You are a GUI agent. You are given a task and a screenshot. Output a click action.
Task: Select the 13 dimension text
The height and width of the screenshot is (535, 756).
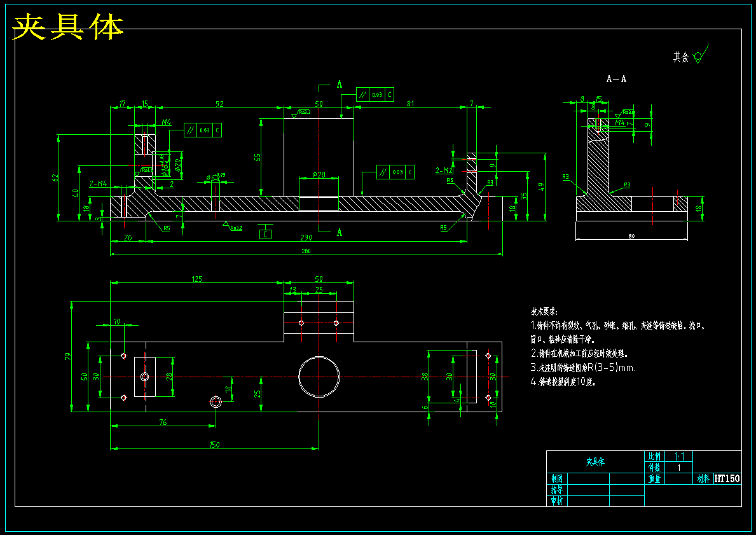click(x=292, y=290)
